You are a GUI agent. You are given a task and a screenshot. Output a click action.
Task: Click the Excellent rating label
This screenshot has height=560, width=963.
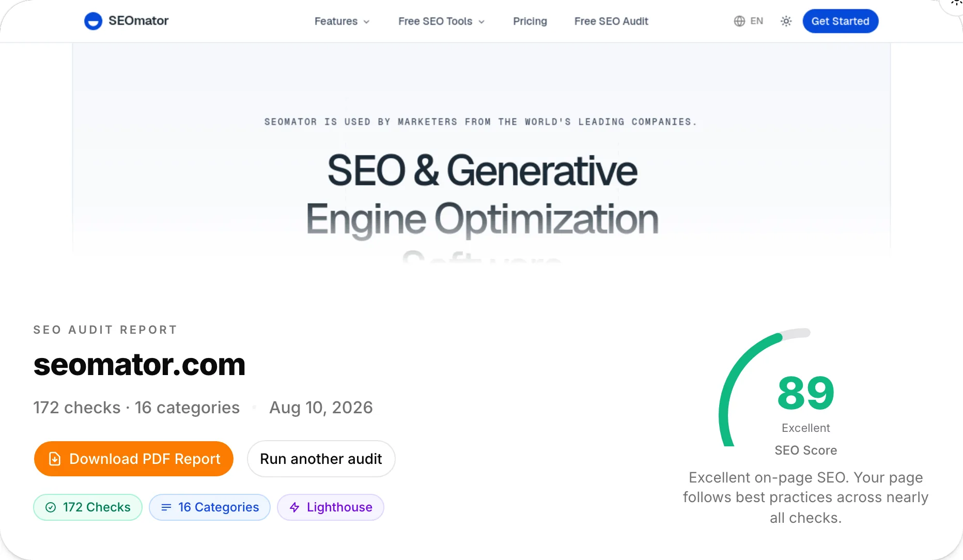805,428
